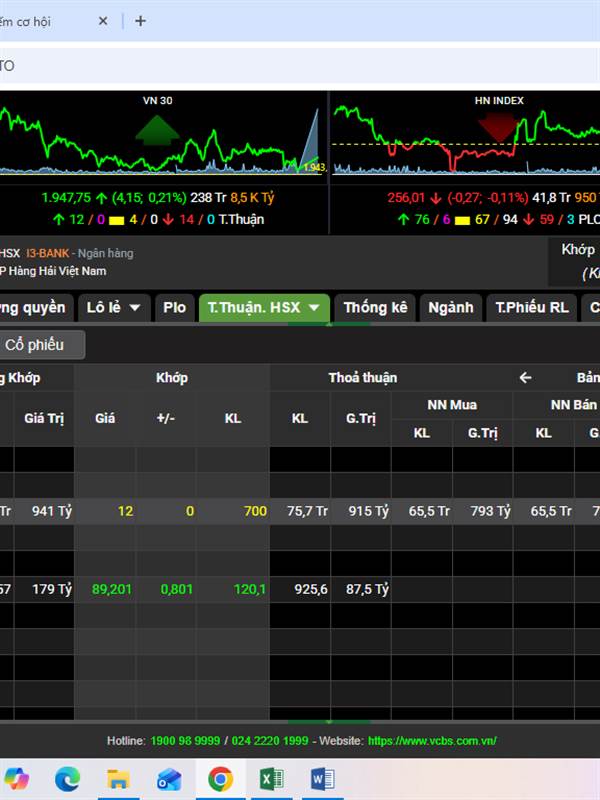Select the Plo tab

[174, 307]
